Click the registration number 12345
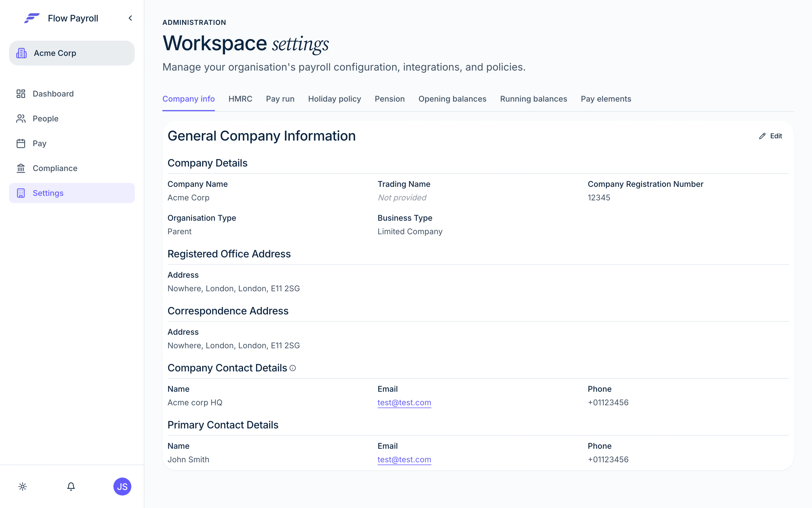Image resolution: width=812 pixels, height=508 pixels. pyautogui.click(x=599, y=198)
